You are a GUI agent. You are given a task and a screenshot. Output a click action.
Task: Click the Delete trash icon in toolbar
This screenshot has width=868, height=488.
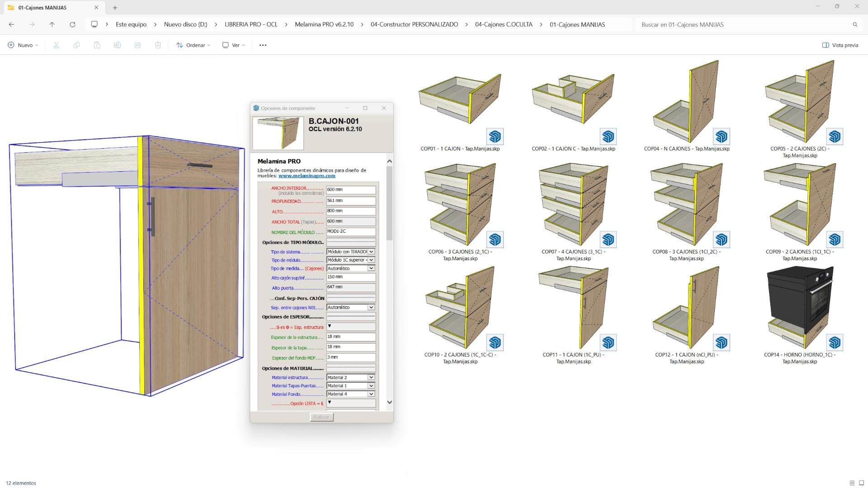point(158,45)
